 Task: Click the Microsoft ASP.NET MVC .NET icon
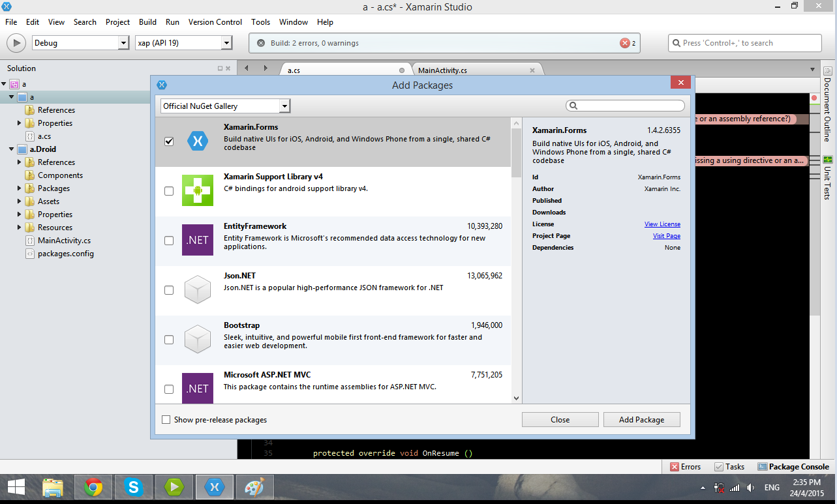(198, 388)
